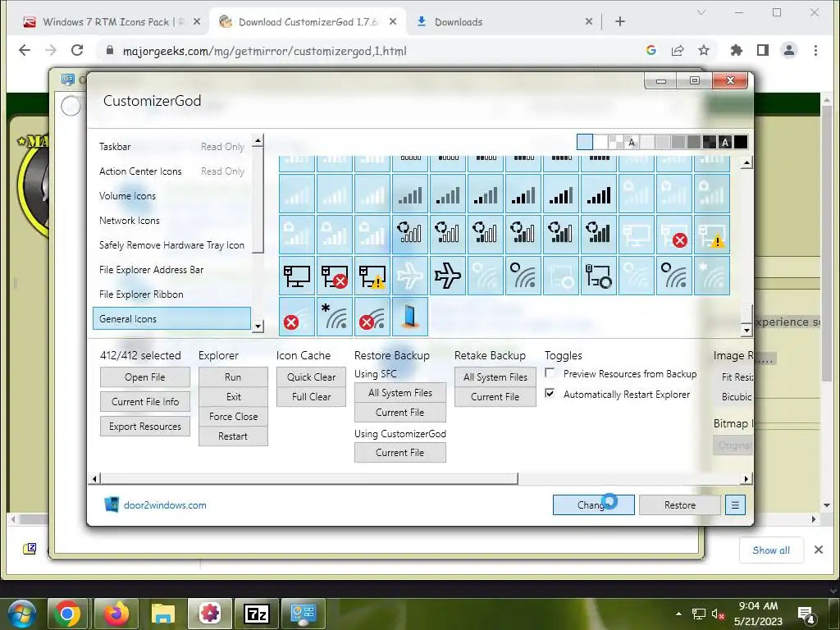The image size is (840, 630).
Task: Click icon grid scroll-up arrow
Action: click(x=746, y=162)
